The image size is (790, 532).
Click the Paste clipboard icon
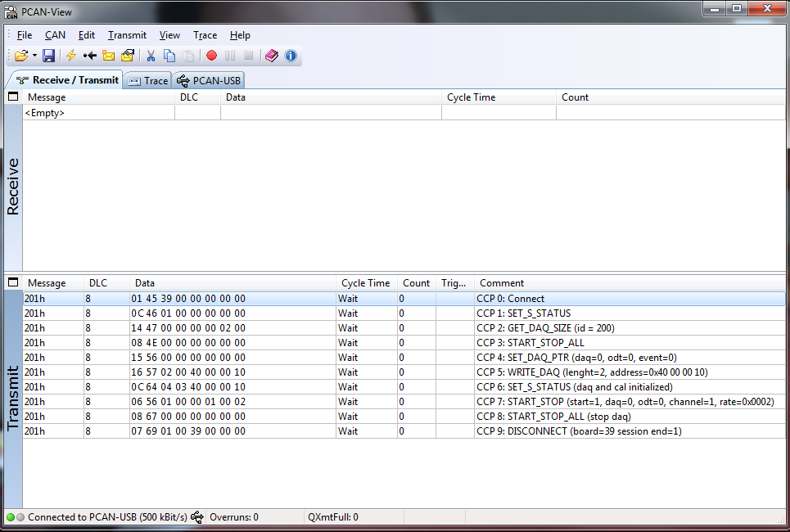point(188,56)
